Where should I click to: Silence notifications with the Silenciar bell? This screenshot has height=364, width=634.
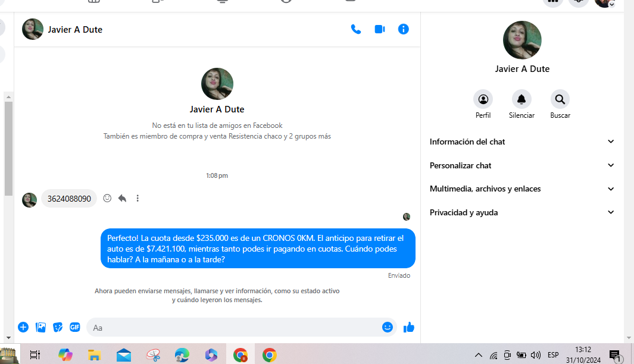521,99
